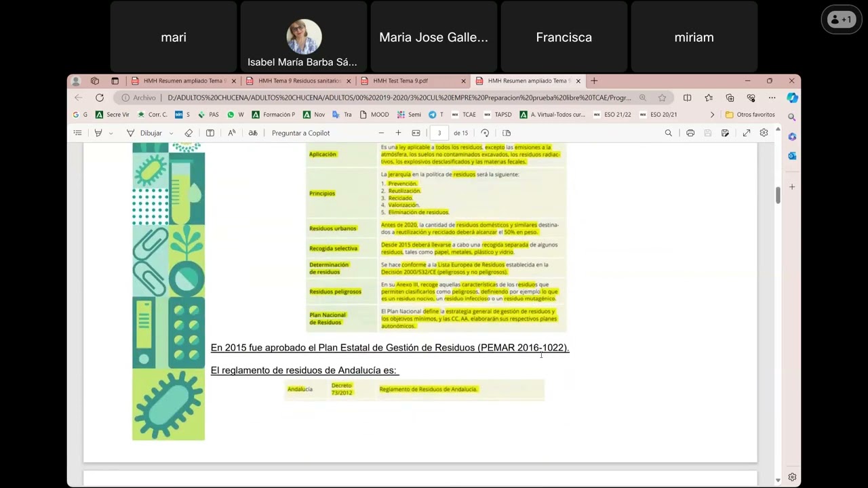
Task: Select the eraser tool in PDF toolbar
Action: point(189,133)
